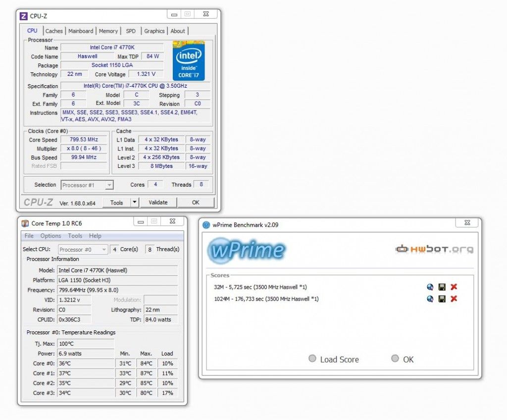Save the 1024M wPrime score
The image size is (507, 420).
442,299
